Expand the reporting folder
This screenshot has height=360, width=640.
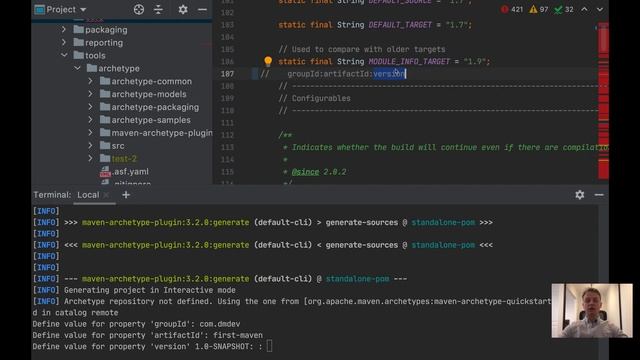(x=64, y=42)
